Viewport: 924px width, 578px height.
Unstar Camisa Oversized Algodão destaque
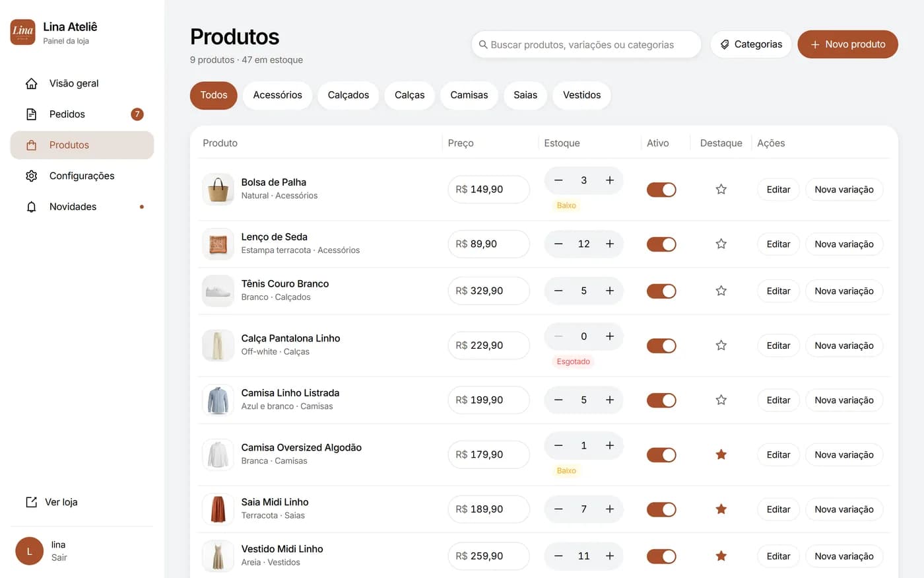(x=721, y=454)
